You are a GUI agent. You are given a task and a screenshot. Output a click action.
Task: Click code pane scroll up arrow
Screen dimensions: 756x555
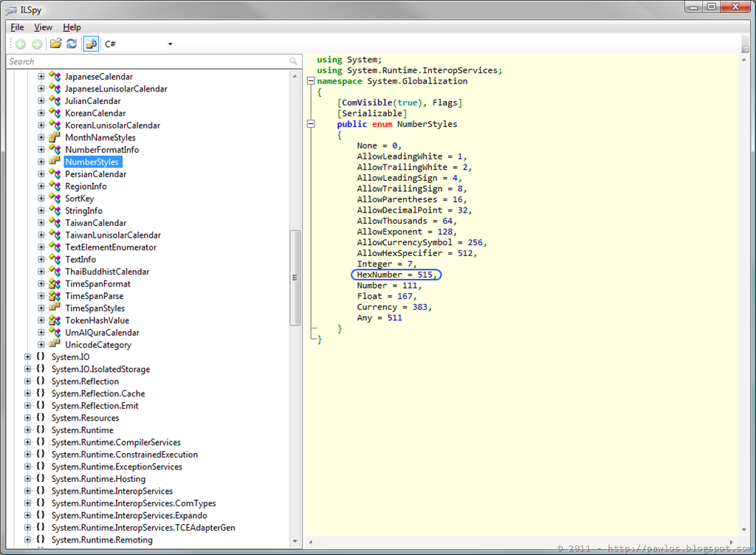(x=744, y=60)
